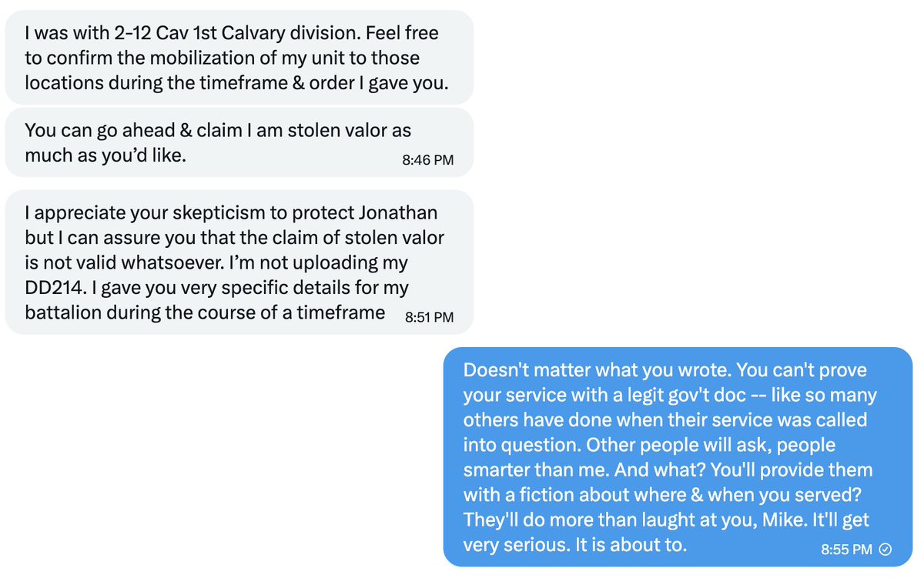Click the 8:55 PM timestamp
The width and height of the screenshot is (924, 578).
(846, 550)
